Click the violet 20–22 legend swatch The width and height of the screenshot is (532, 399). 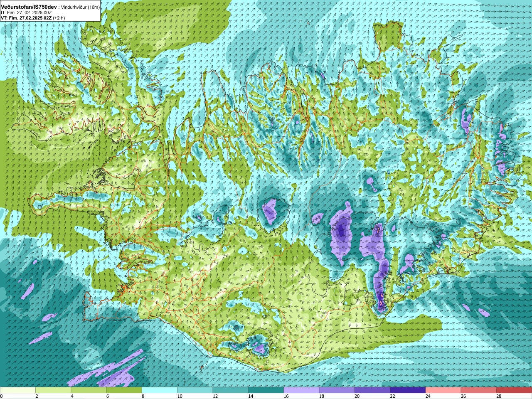coord(372,390)
